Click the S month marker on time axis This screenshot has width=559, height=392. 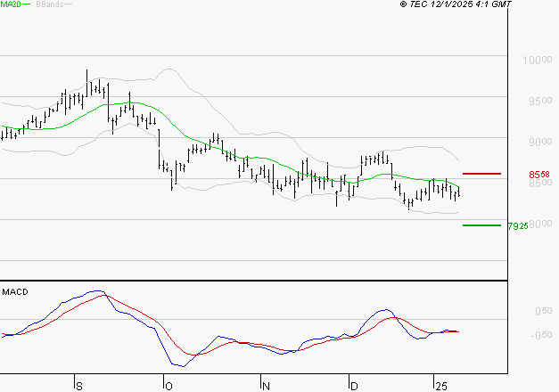pos(78,385)
